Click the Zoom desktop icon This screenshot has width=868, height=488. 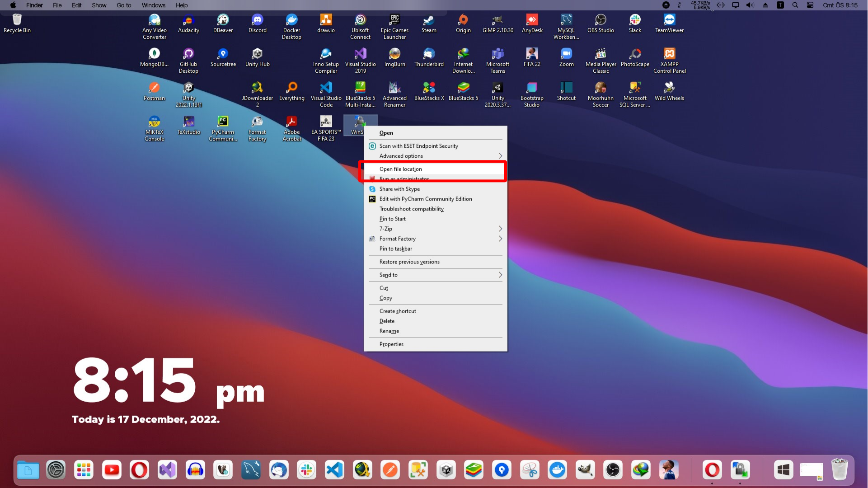coord(566,57)
